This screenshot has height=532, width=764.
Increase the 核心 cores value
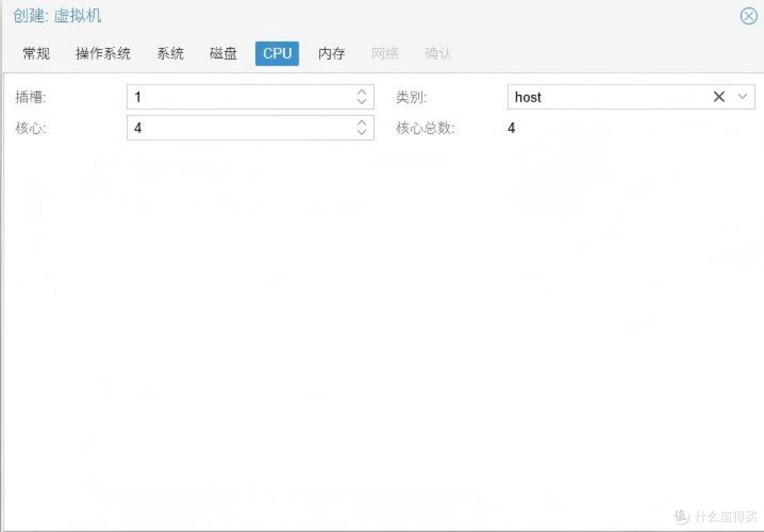coord(361,123)
